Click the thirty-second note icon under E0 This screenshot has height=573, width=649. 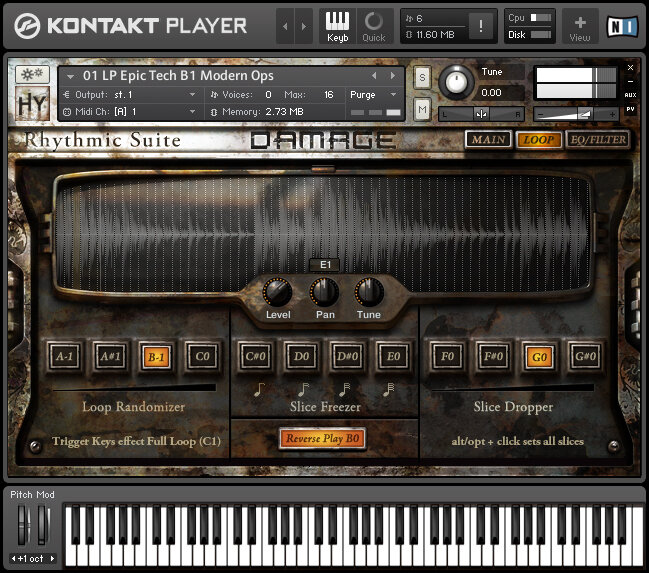click(x=389, y=390)
